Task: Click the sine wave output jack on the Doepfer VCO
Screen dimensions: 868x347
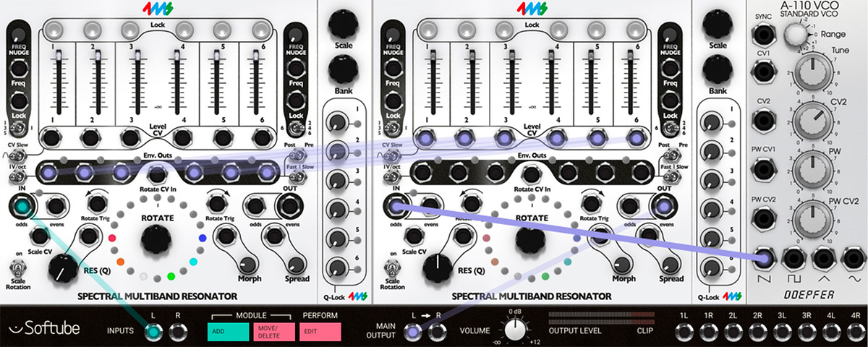Action: [855, 257]
